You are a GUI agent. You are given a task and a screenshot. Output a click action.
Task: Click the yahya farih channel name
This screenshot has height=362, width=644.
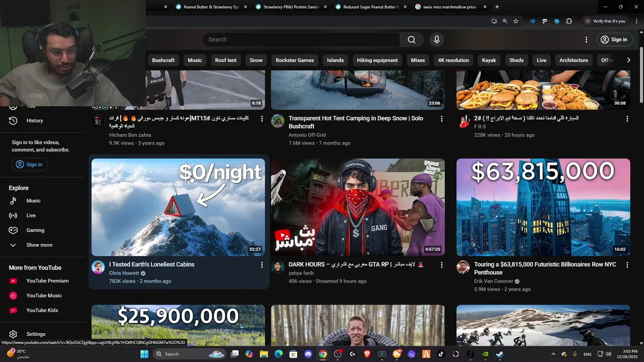click(301, 273)
